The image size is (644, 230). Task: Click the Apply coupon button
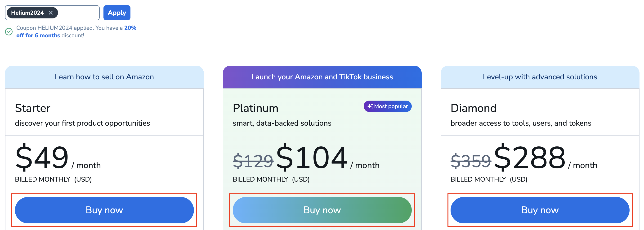(x=117, y=13)
